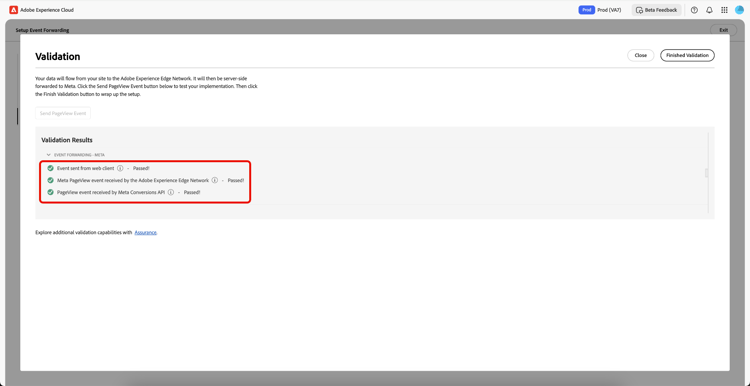
Task: Click the Beta Feedback button
Action: 656,10
